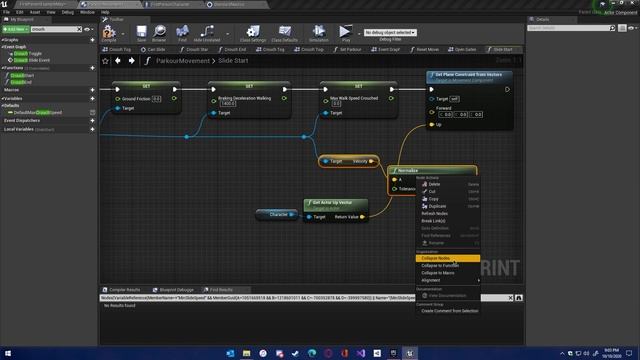Image resolution: width=640 pixels, height=360 pixels.
Task: Click the Simulation toolbar icon
Action: 318,33
